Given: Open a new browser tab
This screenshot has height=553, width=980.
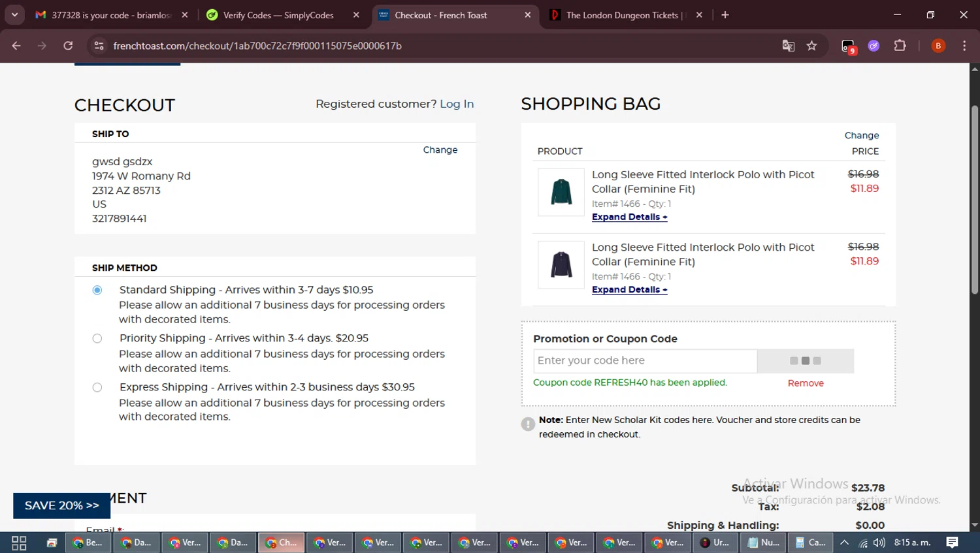Looking at the screenshot, I should pos(725,15).
